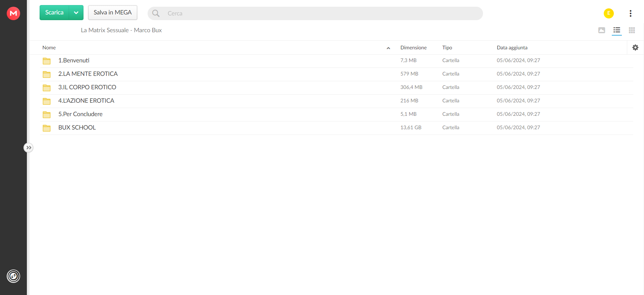The width and height of the screenshot is (644, 295).
Task: Click folder icon of BUX SCHOOL
Action: pyautogui.click(x=47, y=128)
